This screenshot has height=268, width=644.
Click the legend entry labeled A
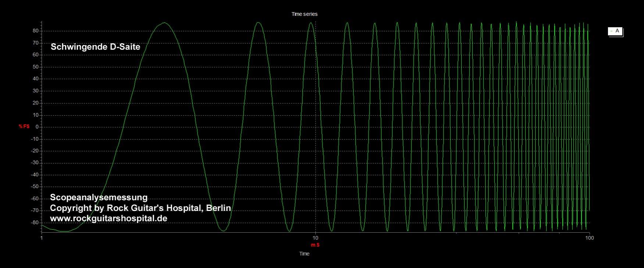click(615, 31)
